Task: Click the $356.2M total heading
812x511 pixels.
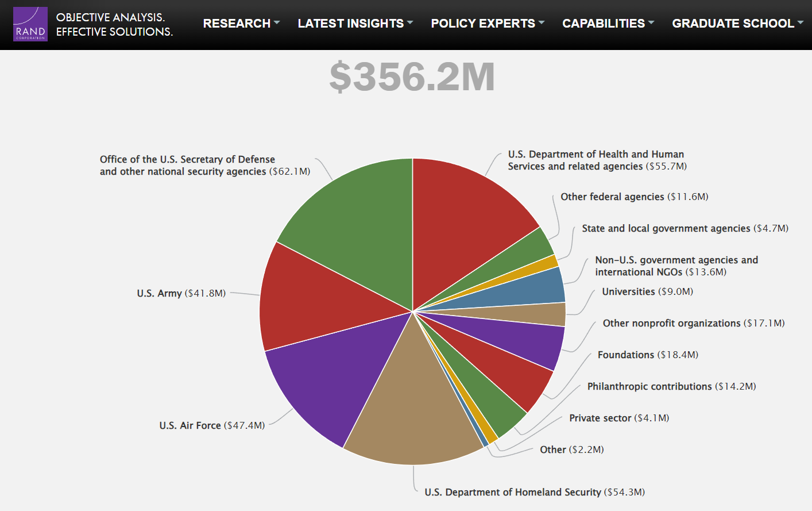Action: [412, 77]
